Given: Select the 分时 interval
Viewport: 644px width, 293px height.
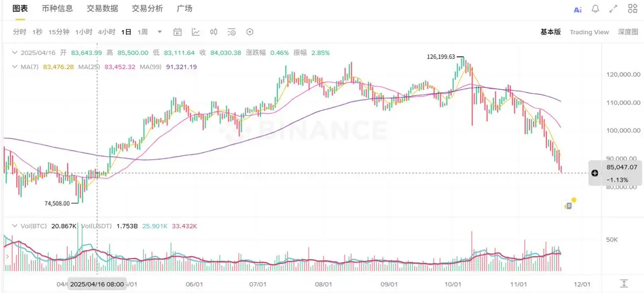Looking at the screenshot, I should coord(19,32).
